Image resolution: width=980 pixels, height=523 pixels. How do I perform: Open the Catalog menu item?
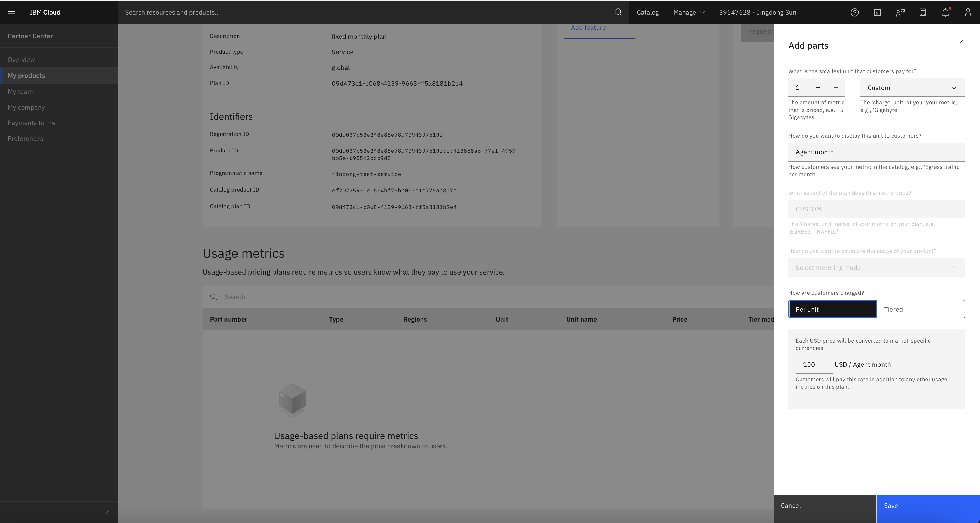(x=648, y=12)
